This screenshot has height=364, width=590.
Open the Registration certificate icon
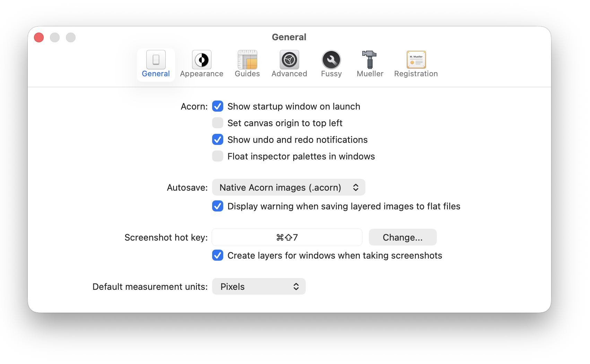click(x=416, y=60)
